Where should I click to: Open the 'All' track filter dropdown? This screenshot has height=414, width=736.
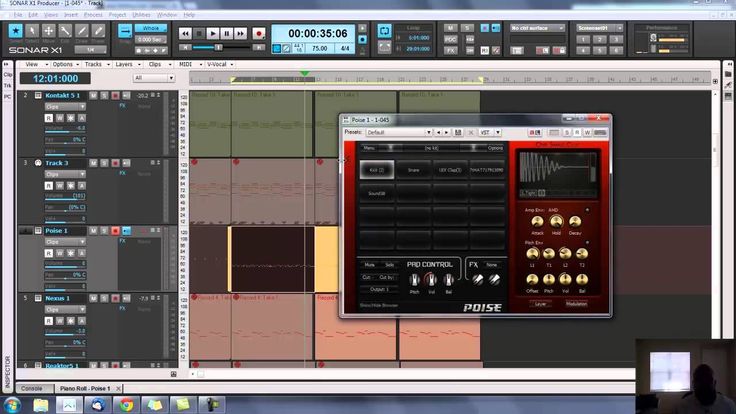154,78
